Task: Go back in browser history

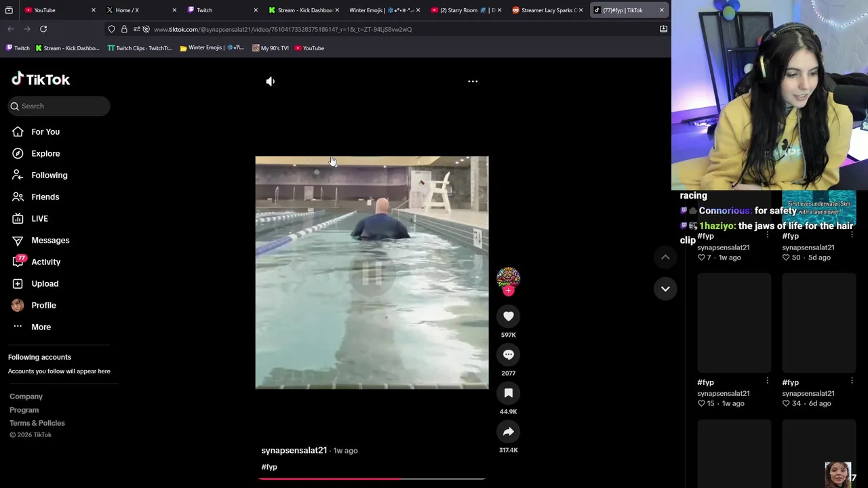Action: pos(11,29)
